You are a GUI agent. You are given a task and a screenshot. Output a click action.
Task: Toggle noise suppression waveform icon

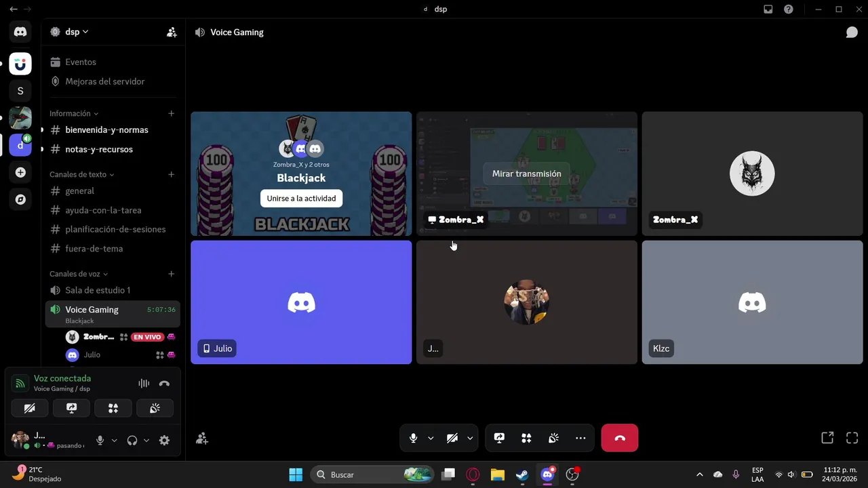(144, 383)
